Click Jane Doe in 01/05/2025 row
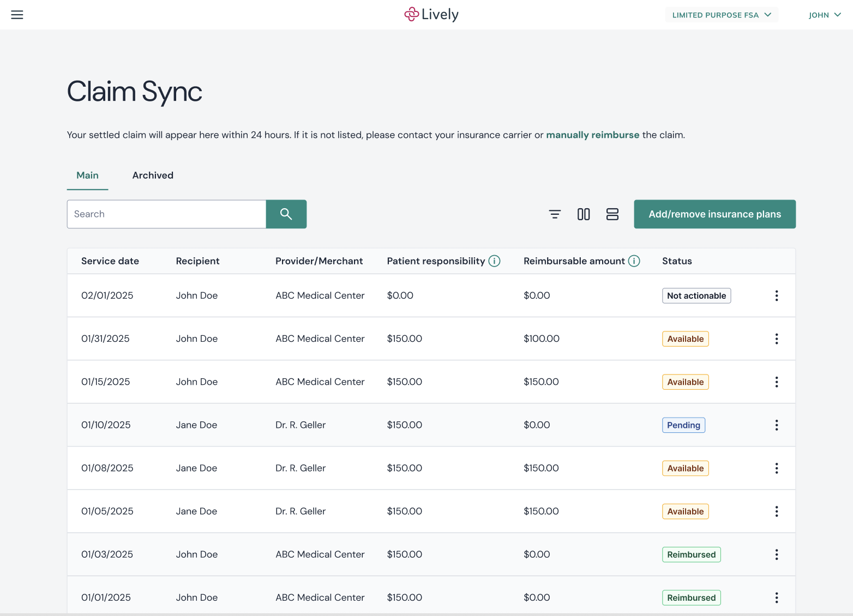The width and height of the screenshot is (853, 616). coord(196,511)
